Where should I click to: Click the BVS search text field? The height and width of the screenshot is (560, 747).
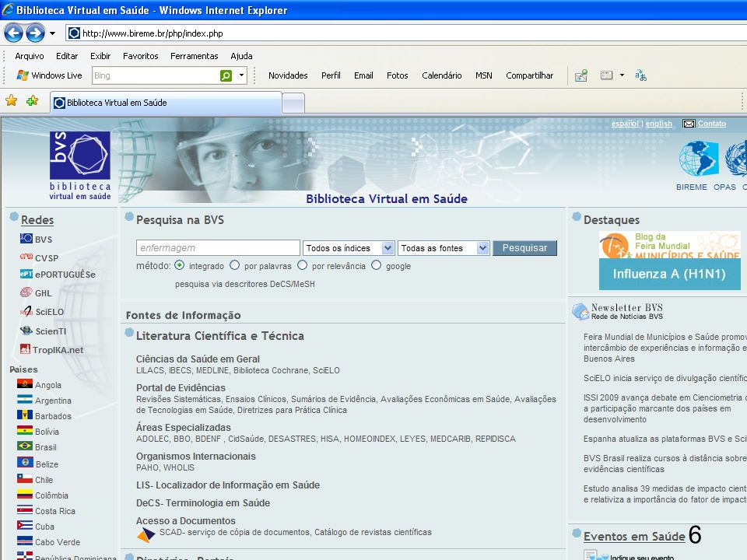pos(218,247)
